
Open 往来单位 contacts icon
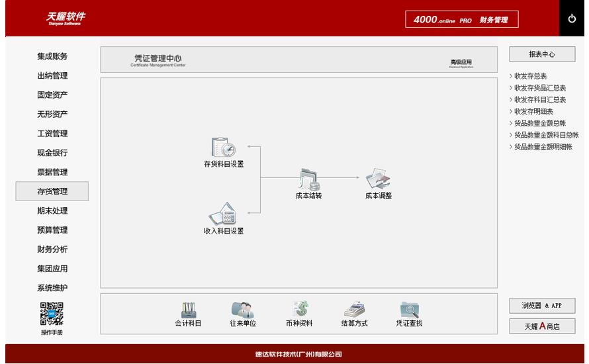pos(242,310)
